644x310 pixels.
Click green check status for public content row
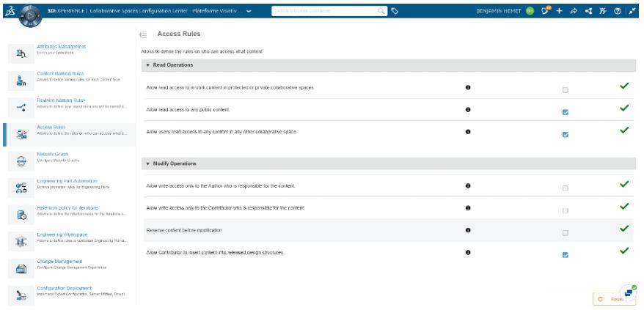624,108
